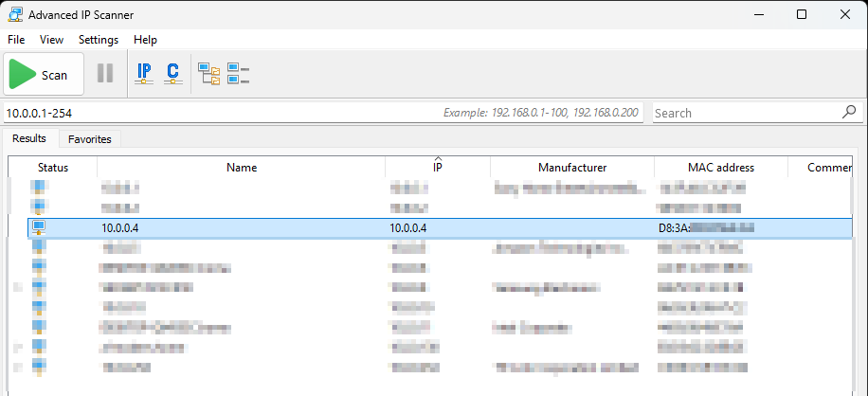Click the class C subnet icon

point(172,73)
